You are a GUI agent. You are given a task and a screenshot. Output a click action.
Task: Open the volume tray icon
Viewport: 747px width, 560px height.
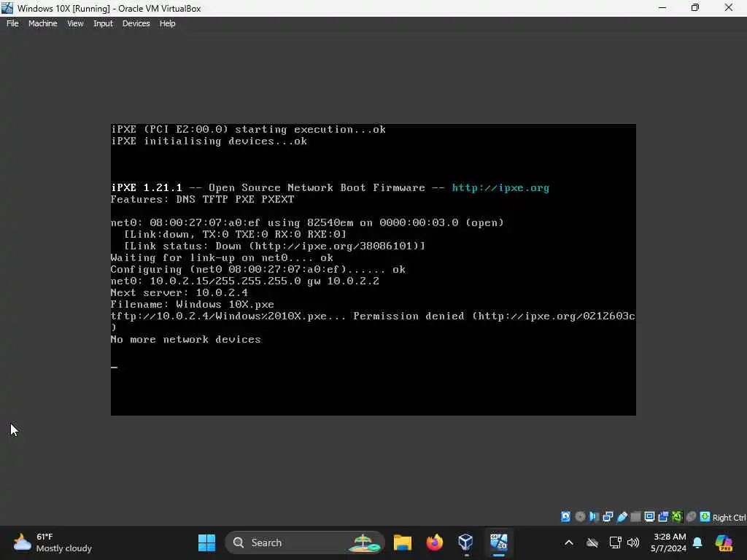tap(633, 542)
